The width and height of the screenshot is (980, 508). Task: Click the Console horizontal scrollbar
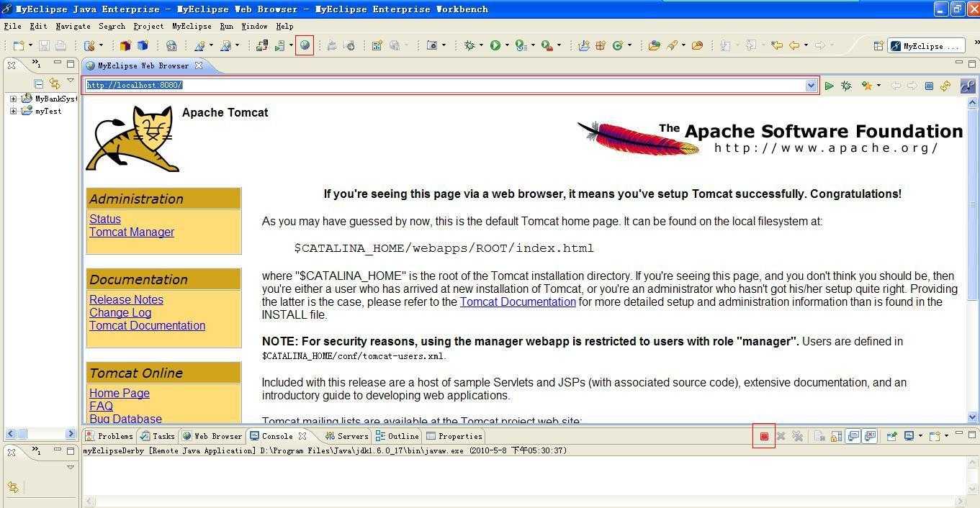tap(523, 502)
